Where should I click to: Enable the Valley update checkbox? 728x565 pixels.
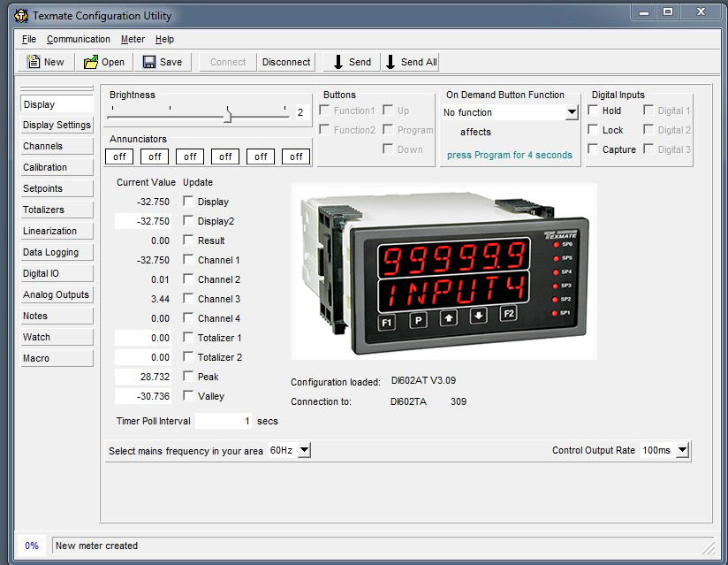coord(188,395)
